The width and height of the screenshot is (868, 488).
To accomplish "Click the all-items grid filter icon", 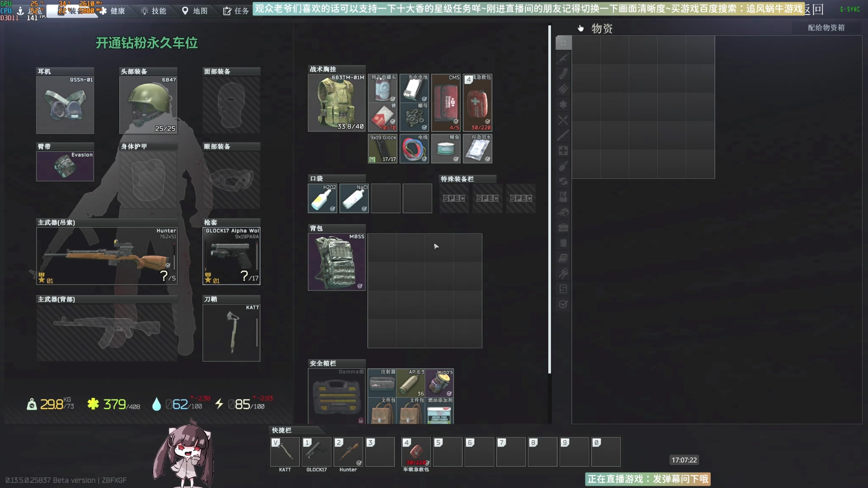I will coord(563,43).
